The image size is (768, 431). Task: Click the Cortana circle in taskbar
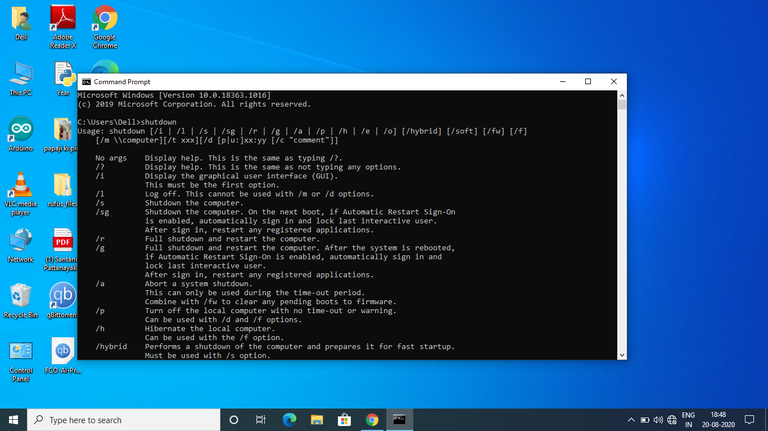coord(234,420)
